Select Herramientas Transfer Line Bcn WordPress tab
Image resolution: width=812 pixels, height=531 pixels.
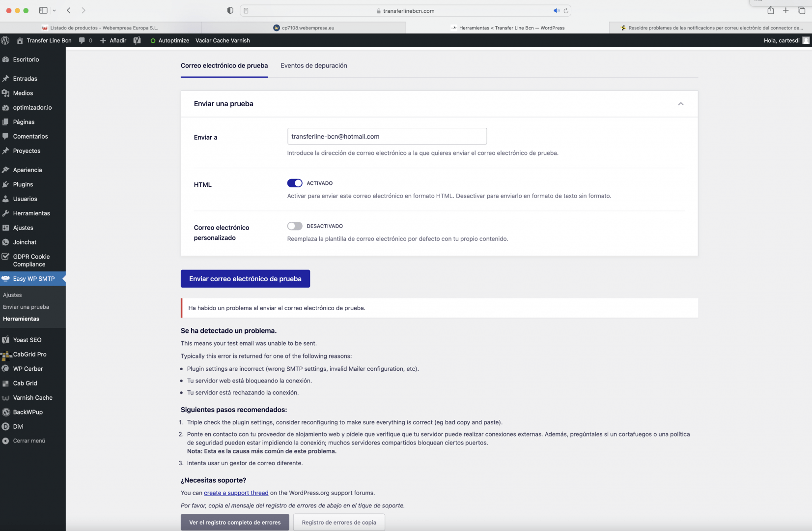click(507, 28)
